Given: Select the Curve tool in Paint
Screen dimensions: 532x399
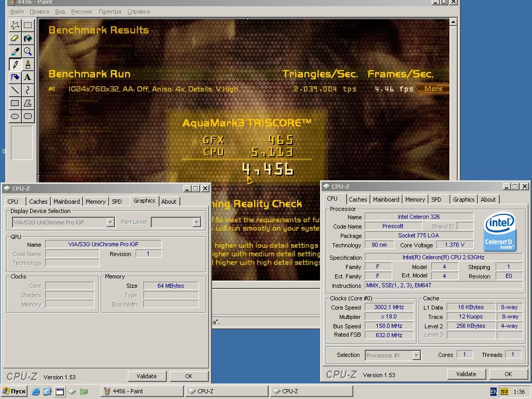Looking at the screenshot, I should (28, 90).
